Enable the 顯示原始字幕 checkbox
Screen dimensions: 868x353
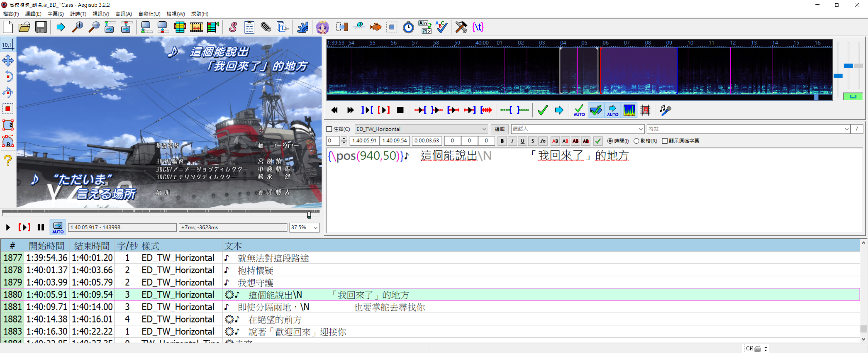pos(665,141)
